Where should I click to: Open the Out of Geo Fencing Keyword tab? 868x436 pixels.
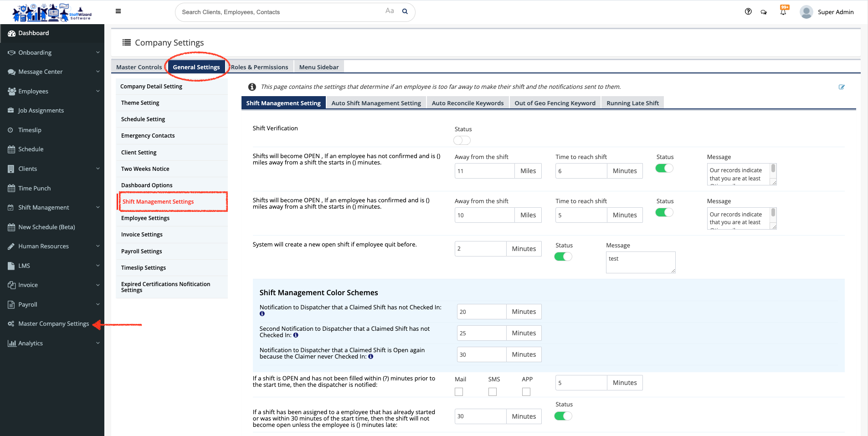(x=555, y=103)
